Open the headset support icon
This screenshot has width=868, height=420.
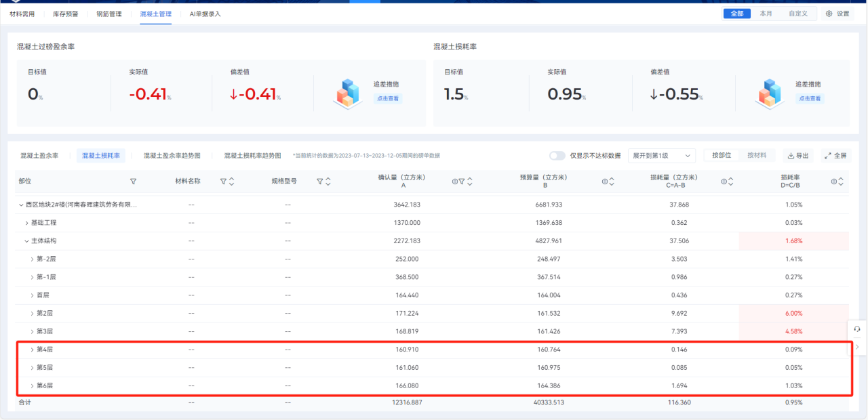857,329
